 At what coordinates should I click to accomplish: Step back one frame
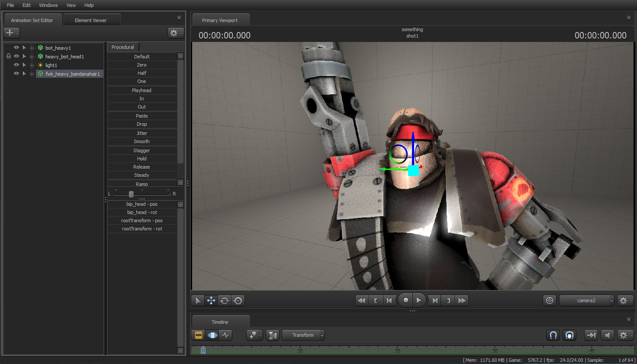click(x=389, y=300)
